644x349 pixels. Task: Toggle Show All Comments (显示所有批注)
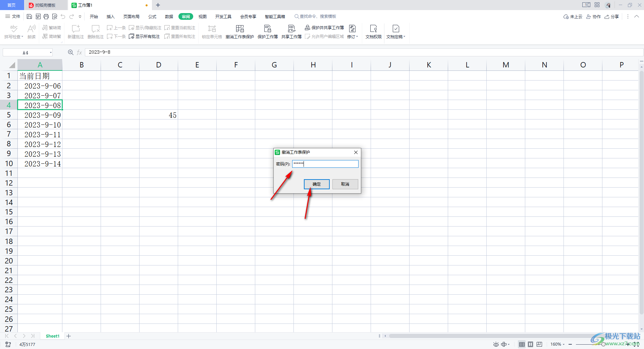(144, 36)
